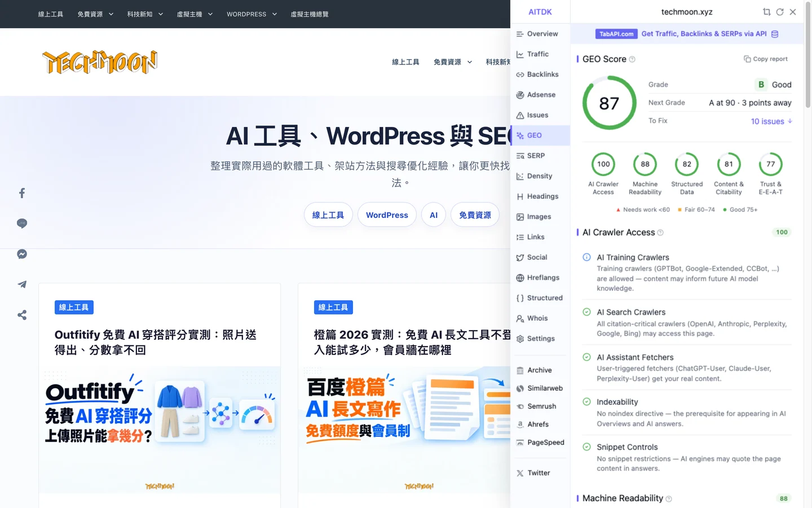Click the WordPress pill button
Image resolution: width=812 pixels, height=508 pixels.
[387, 215]
